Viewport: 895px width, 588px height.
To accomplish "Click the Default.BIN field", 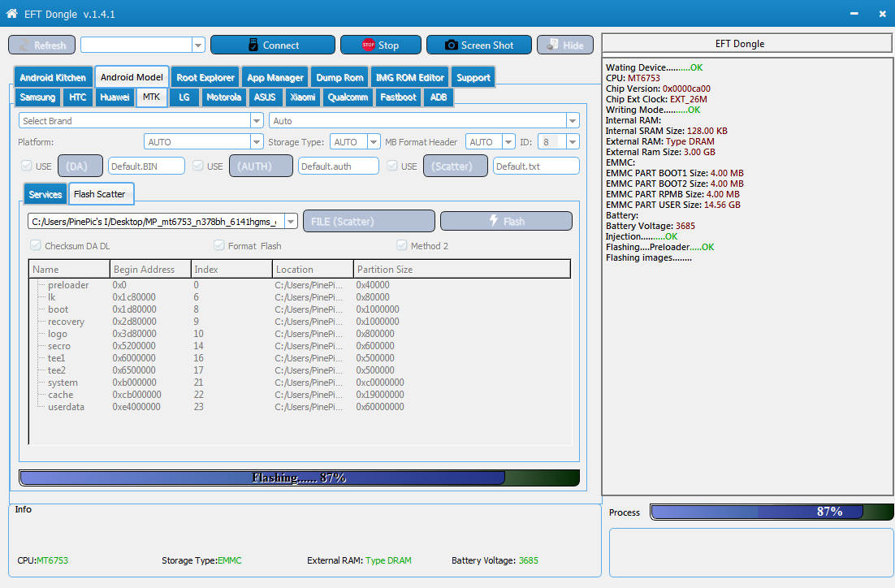I will [146, 166].
